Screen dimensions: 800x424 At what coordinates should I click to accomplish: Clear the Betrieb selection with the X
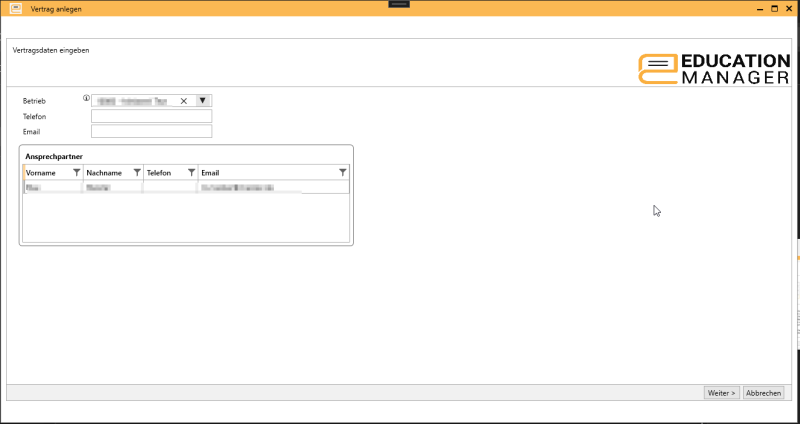pos(184,101)
